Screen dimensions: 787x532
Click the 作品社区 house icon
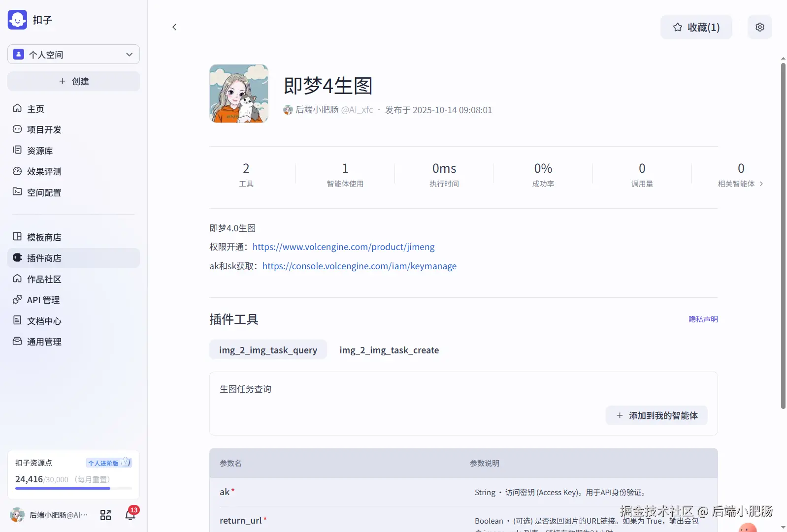(17, 279)
